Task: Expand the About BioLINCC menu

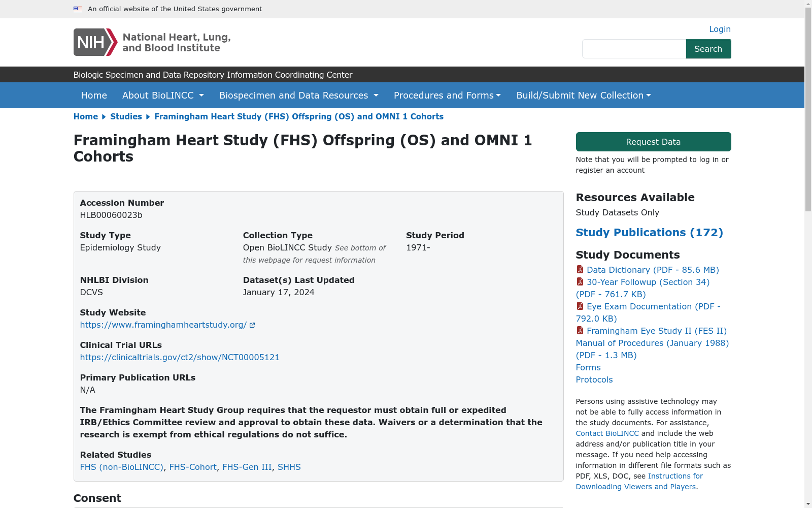Action: coord(163,96)
